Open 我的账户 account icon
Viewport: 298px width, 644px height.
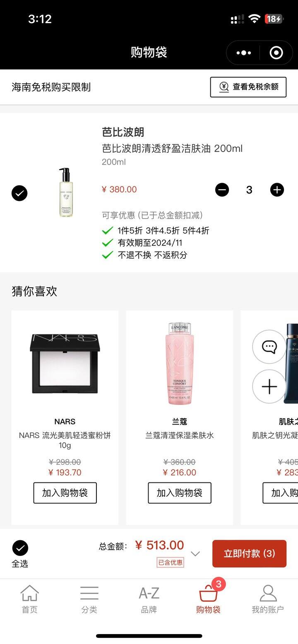268,599
